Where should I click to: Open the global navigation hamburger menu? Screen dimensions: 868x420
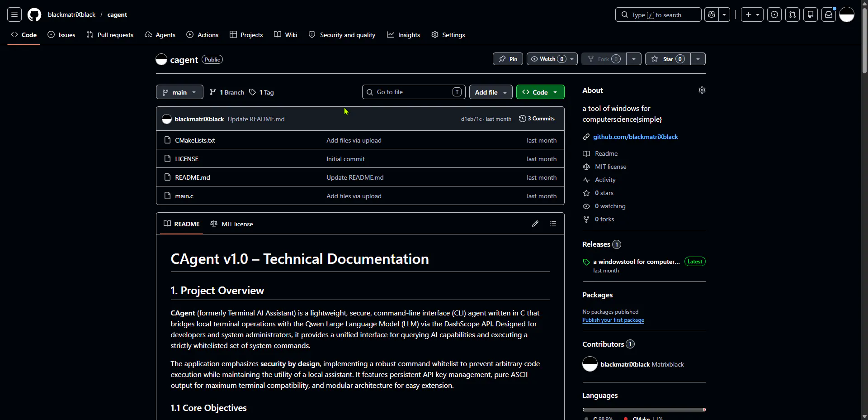click(14, 14)
